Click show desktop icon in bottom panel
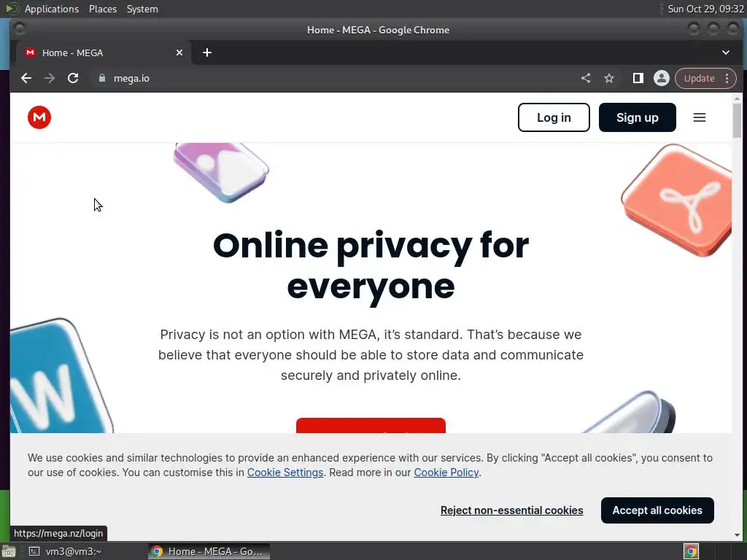 point(8,551)
